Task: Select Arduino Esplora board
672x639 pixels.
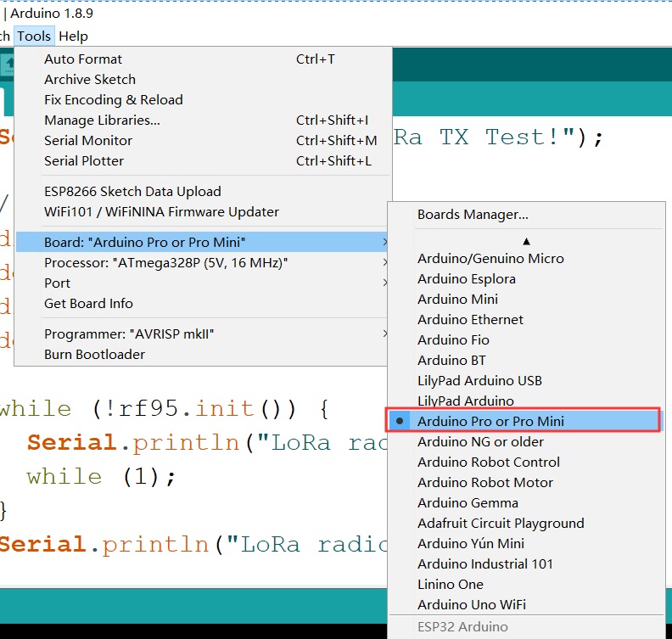Action: (x=526, y=279)
